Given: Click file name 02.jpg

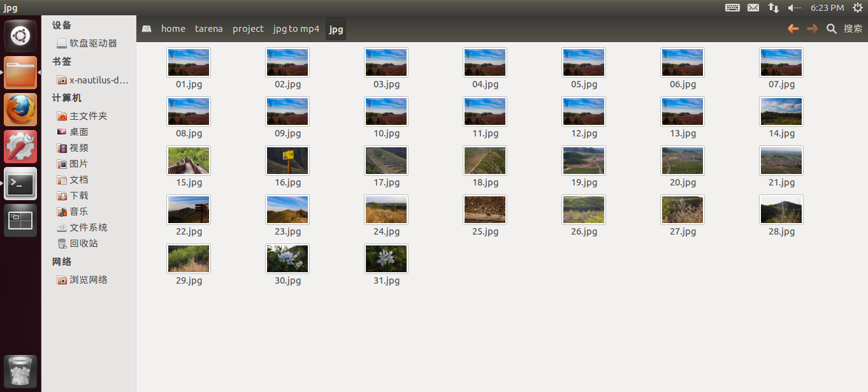Looking at the screenshot, I should click(x=288, y=84).
